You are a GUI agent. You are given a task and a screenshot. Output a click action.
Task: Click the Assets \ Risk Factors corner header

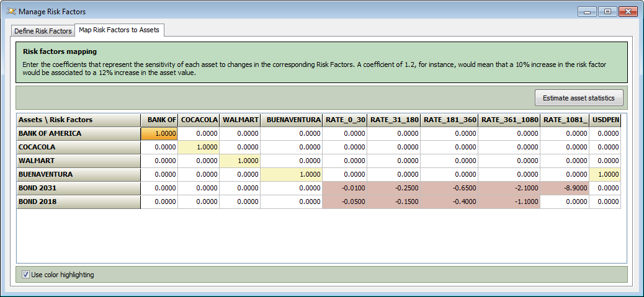(x=78, y=120)
